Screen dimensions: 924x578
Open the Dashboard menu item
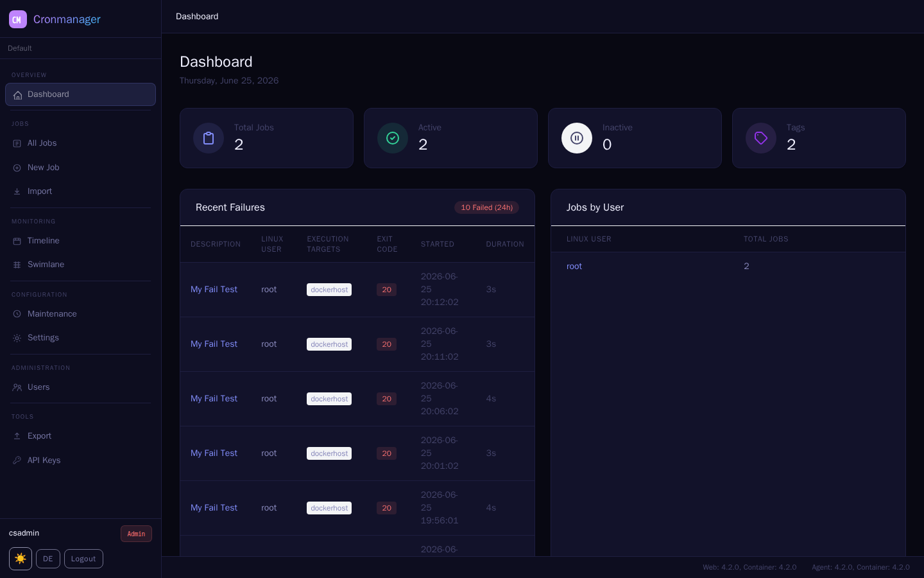click(x=80, y=94)
